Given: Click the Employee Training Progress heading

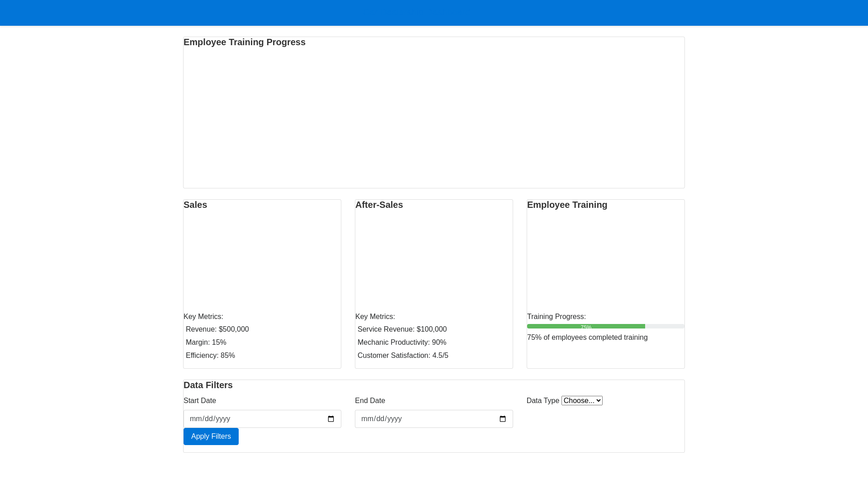Looking at the screenshot, I should click(244, 42).
